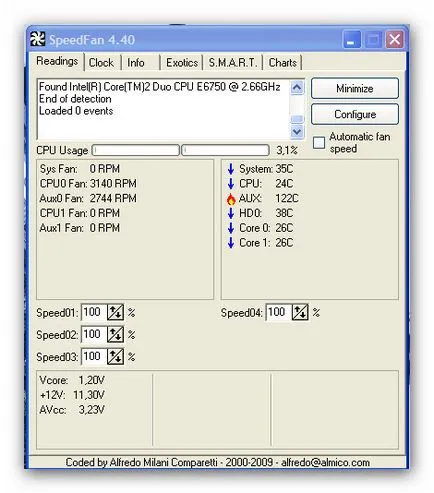Switch to the Clock tab
434x493 pixels.
click(101, 63)
